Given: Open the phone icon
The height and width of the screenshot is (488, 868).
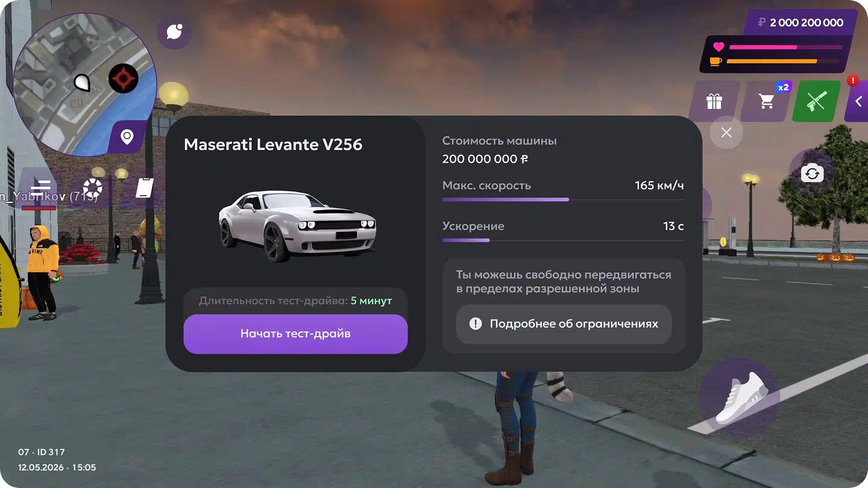Looking at the screenshot, I should 145,188.
